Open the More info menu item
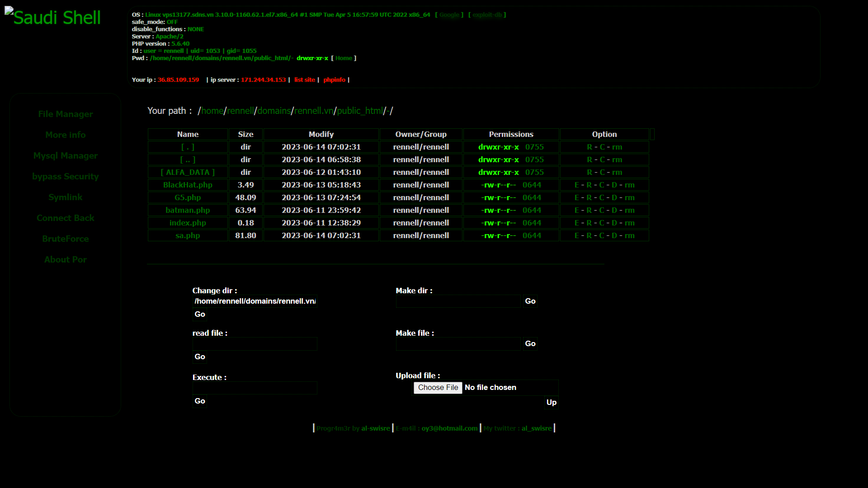Screen dimensions: 868x488 point(66,135)
